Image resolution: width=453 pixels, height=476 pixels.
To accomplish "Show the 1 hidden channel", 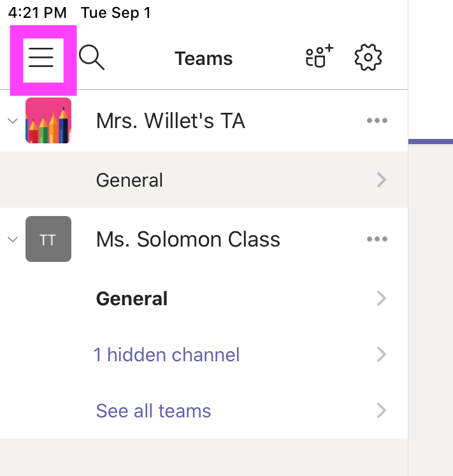I will 167,354.
